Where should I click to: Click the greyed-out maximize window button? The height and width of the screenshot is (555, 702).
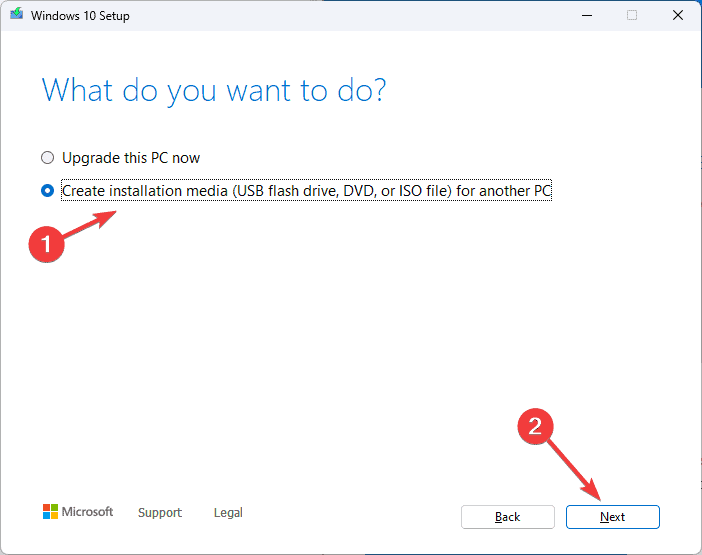632,15
